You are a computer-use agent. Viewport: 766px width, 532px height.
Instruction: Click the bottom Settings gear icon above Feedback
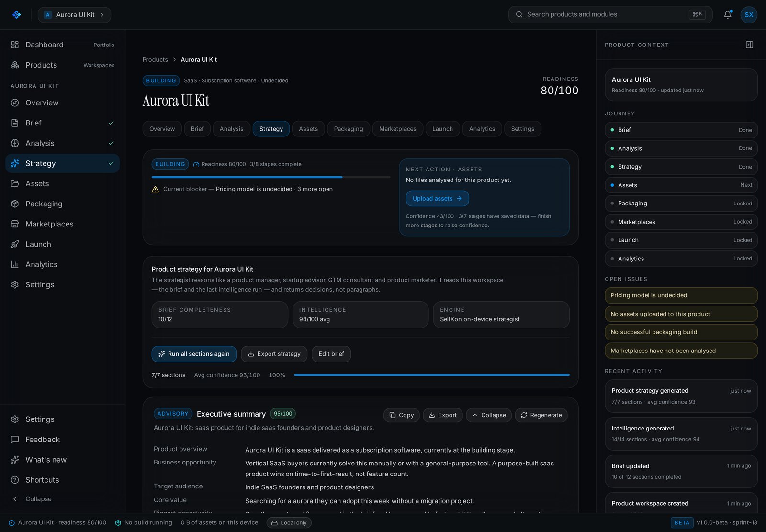click(15, 419)
